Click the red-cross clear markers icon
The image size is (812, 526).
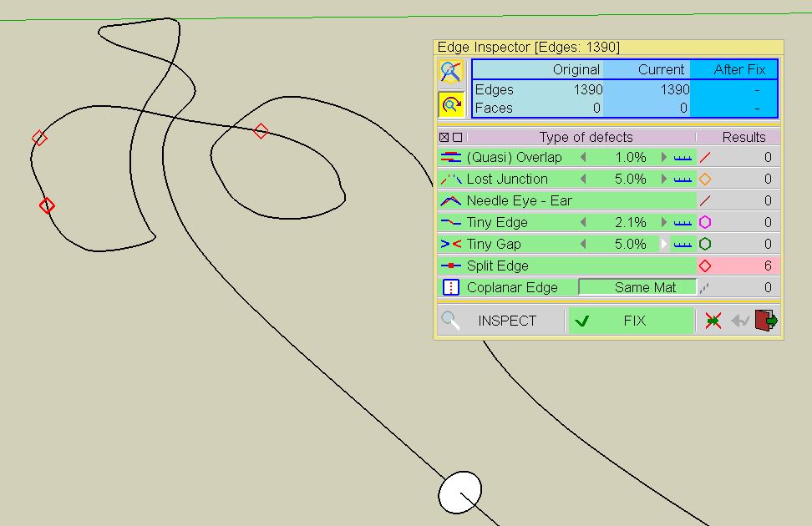coord(713,321)
